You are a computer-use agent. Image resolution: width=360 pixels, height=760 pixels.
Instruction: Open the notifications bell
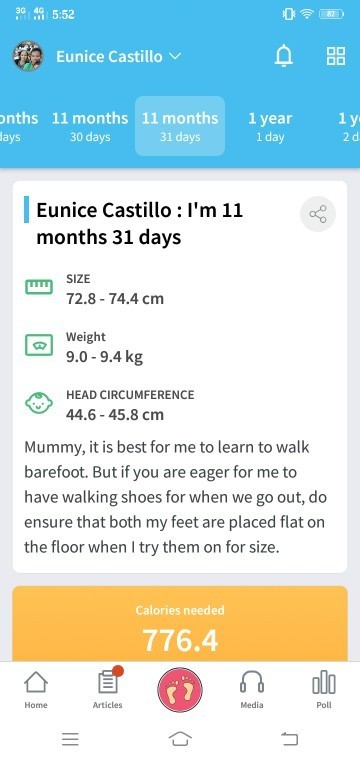click(x=284, y=56)
